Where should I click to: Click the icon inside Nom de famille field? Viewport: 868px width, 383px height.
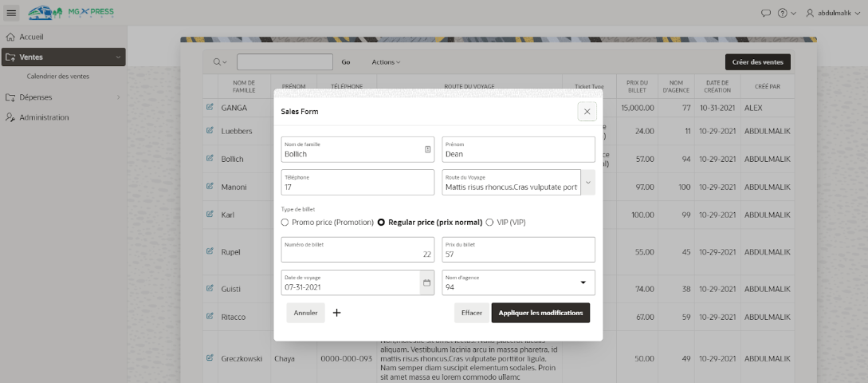coord(427,149)
